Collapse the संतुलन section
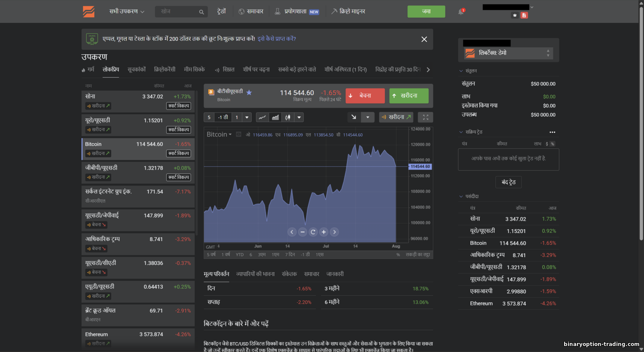 (x=461, y=71)
